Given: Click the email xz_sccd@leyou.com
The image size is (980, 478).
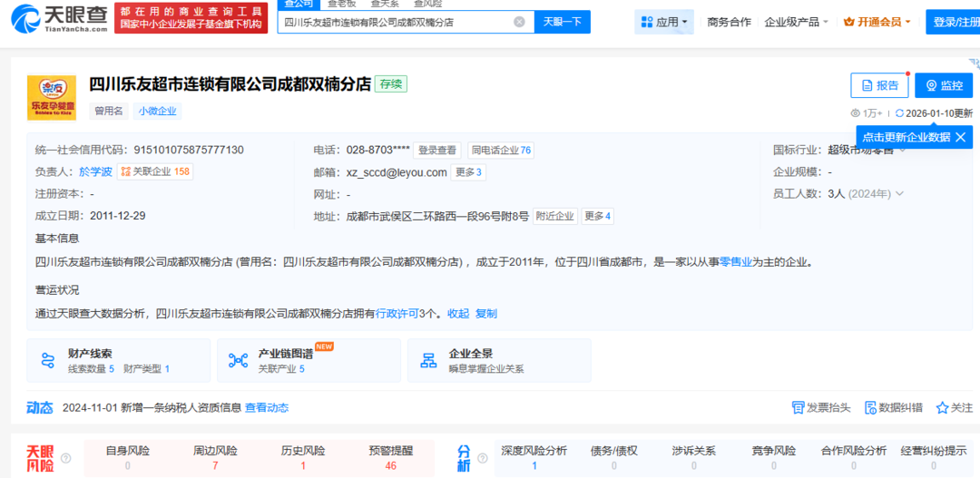Looking at the screenshot, I should click(397, 171).
